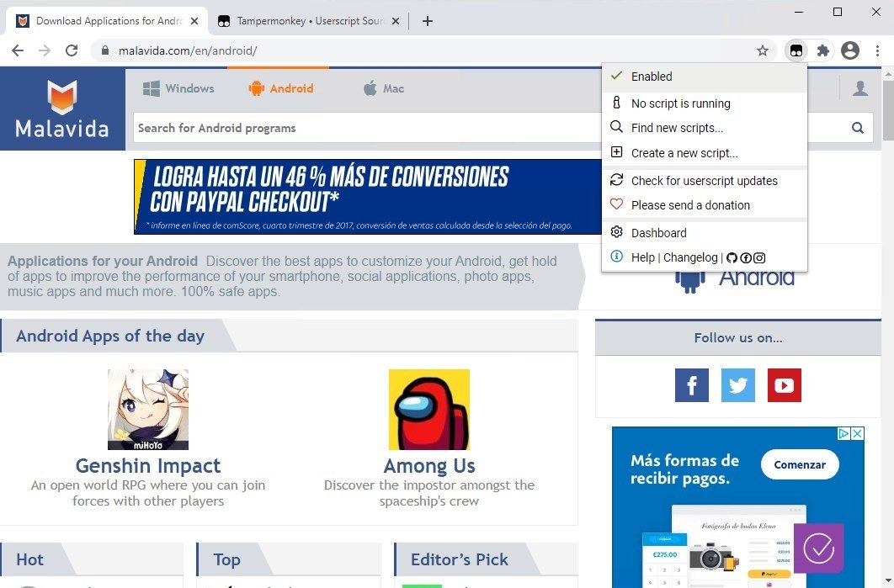This screenshot has width=894, height=588.
Task: Open the Among Us title link
Action: pyautogui.click(x=429, y=465)
